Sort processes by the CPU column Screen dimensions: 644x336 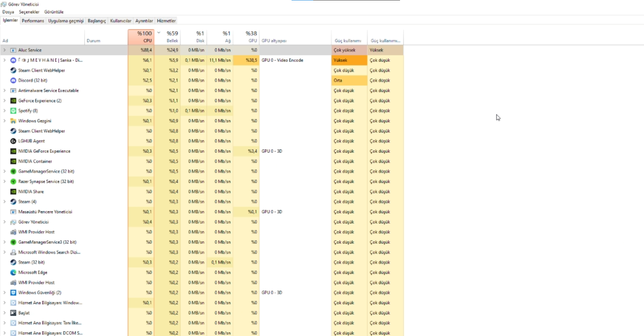click(x=141, y=37)
